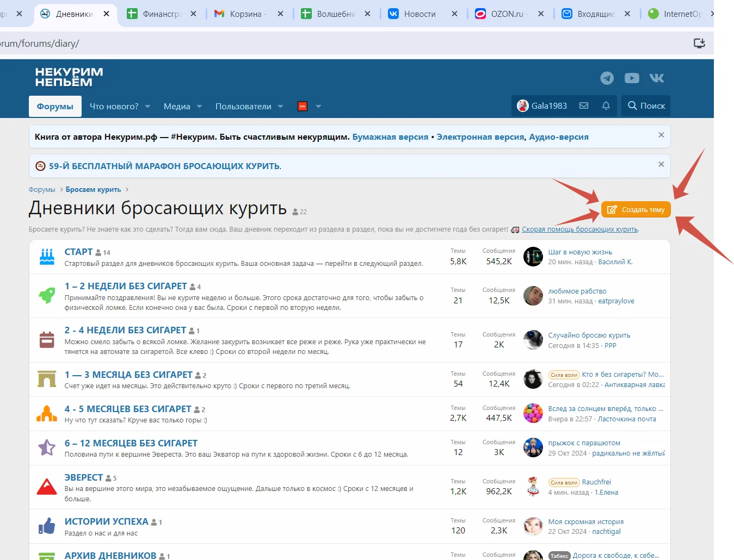Click the НЕКУРИМ НЕПЬЁМ site logo
734x560 pixels.
pos(69,77)
